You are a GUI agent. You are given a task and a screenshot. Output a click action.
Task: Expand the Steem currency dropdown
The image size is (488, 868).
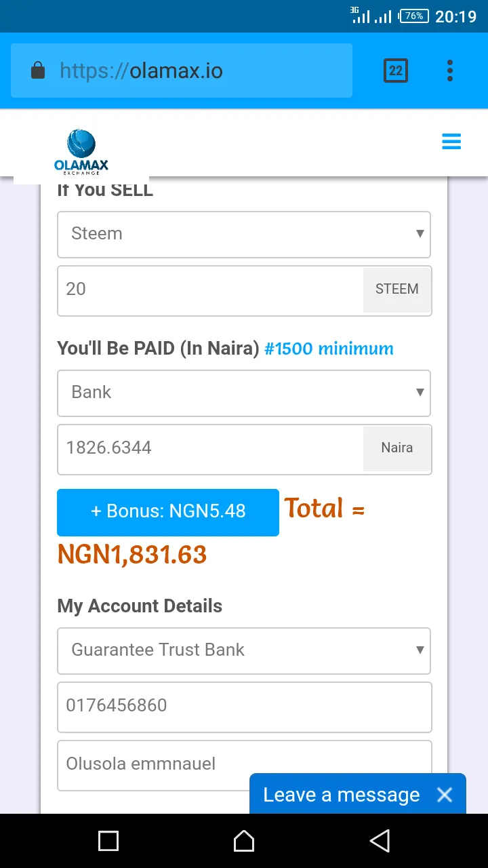[x=244, y=234]
